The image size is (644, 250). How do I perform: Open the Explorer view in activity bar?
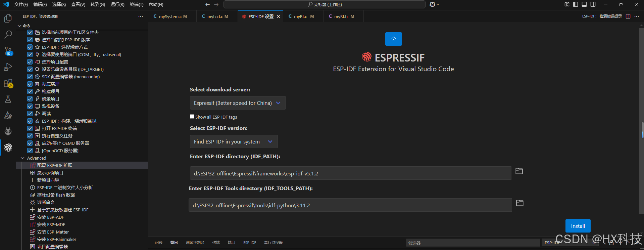(x=8, y=18)
